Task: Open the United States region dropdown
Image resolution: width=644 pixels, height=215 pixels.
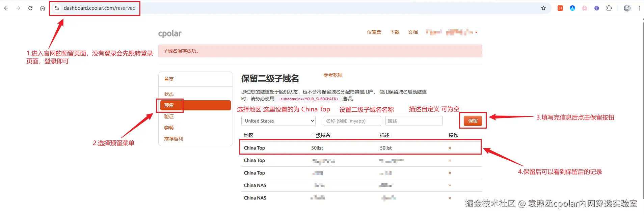Action: coord(278,121)
